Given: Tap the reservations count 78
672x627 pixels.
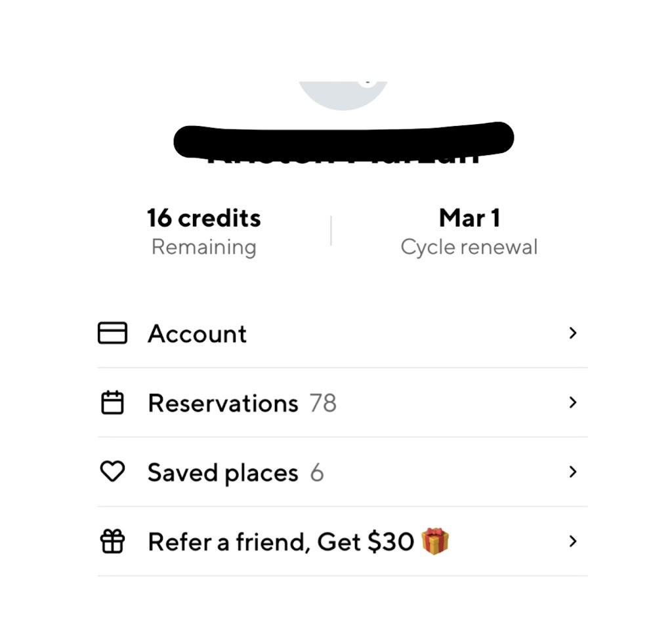Looking at the screenshot, I should [323, 403].
